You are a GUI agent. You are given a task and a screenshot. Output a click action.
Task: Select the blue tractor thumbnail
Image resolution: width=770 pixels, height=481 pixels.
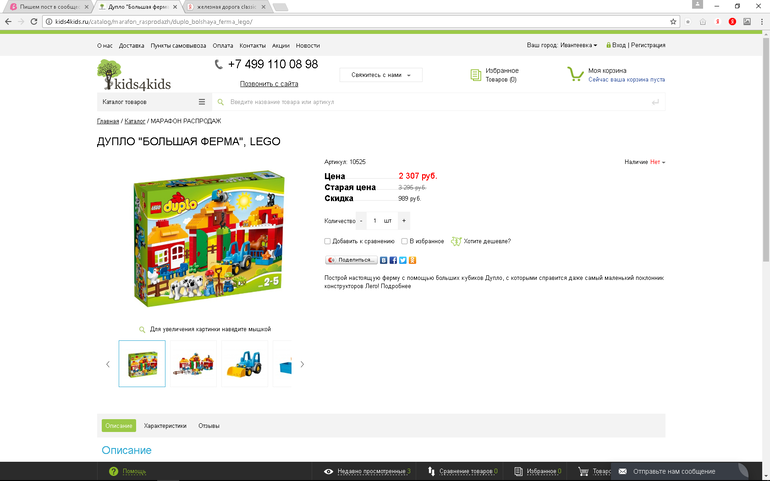coord(245,364)
